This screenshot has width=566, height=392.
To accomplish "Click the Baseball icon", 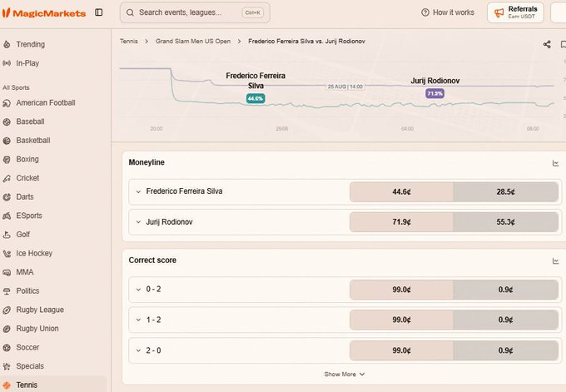I will (x=7, y=122).
